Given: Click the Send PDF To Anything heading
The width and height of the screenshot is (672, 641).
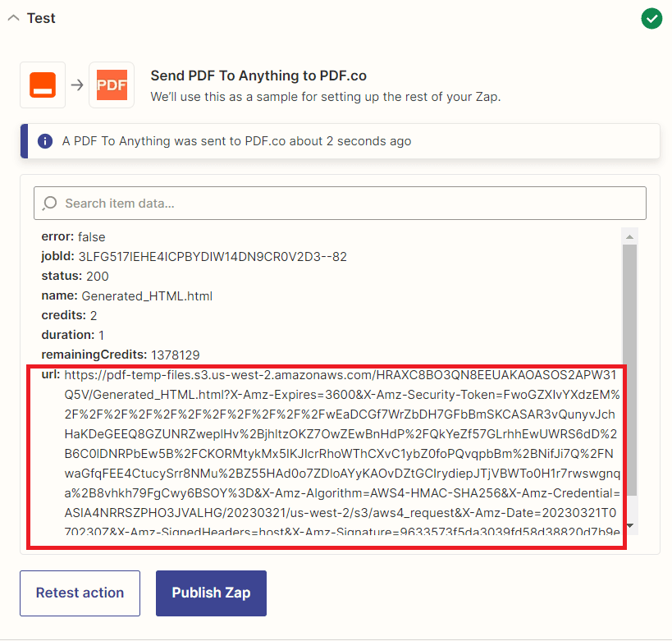Looking at the screenshot, I should 258,76.
